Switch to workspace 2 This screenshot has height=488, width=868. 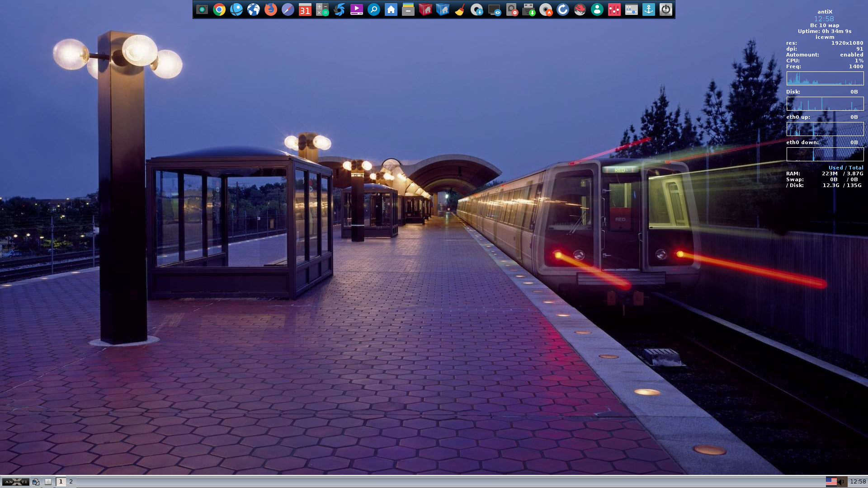[71, 482]
